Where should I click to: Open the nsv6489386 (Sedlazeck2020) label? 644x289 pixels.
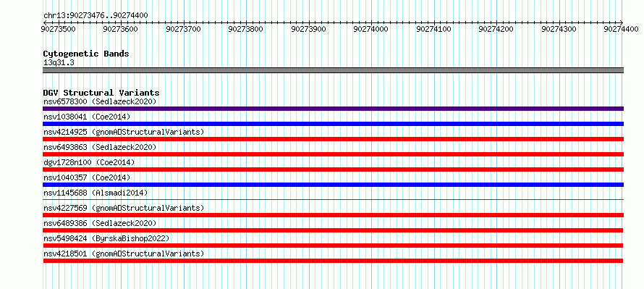tap(100, 223)
